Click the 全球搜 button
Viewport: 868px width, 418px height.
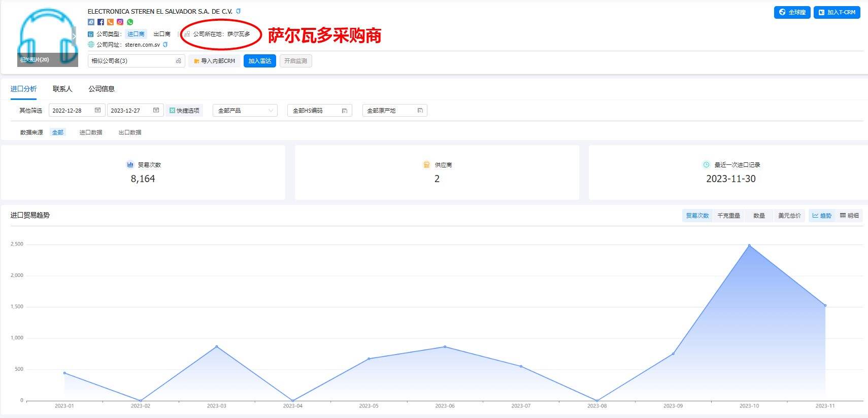792,12
